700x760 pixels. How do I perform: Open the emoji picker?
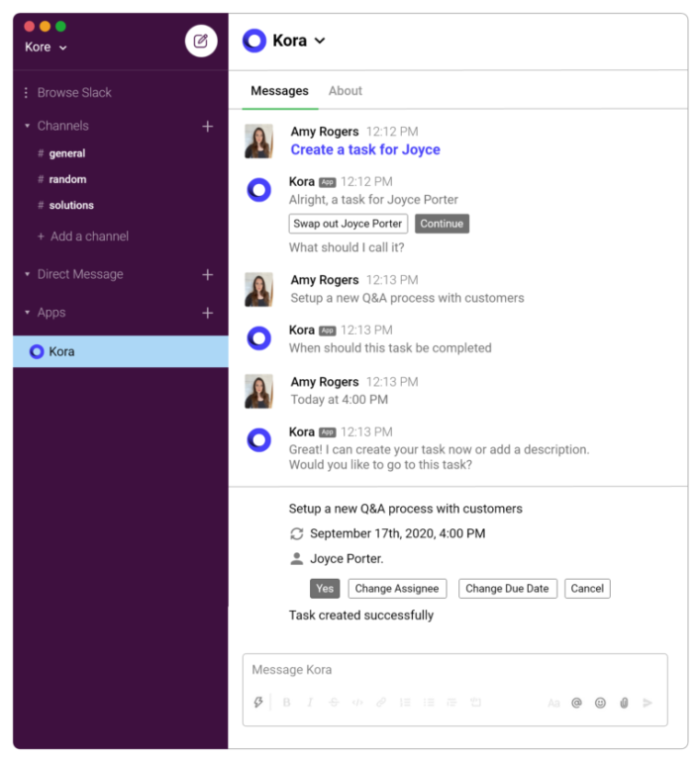click(600, 703)
